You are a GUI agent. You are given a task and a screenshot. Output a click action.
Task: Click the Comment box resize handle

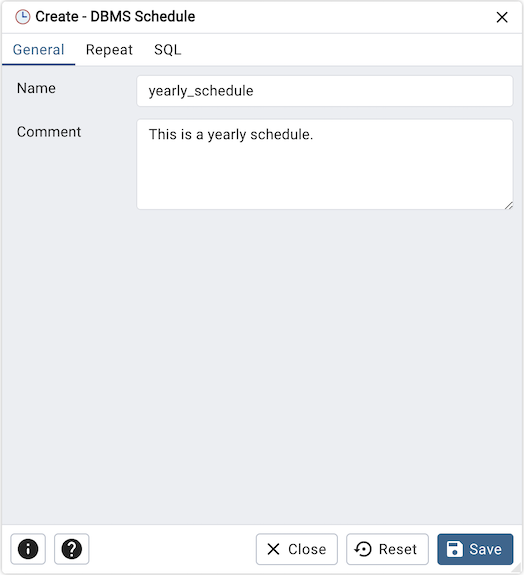pyautogui.click(x=509, y=205)
